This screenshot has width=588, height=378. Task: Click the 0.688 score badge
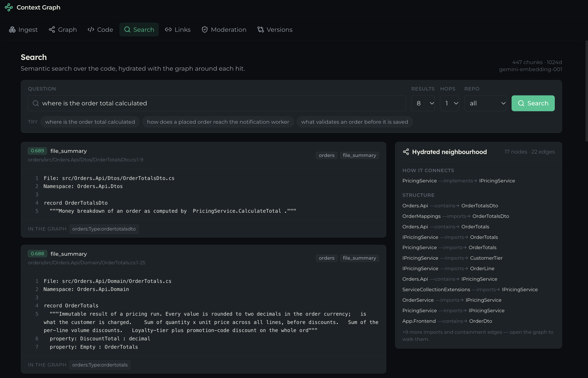37,254
